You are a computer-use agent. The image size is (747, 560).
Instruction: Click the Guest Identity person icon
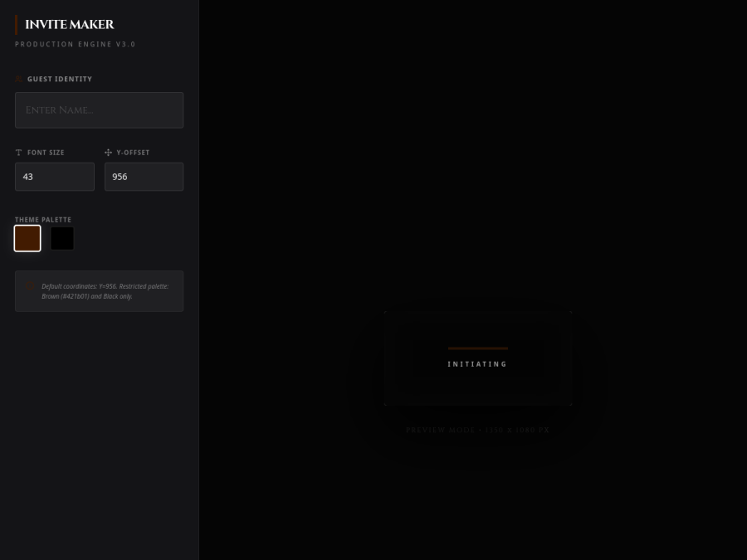19,79
